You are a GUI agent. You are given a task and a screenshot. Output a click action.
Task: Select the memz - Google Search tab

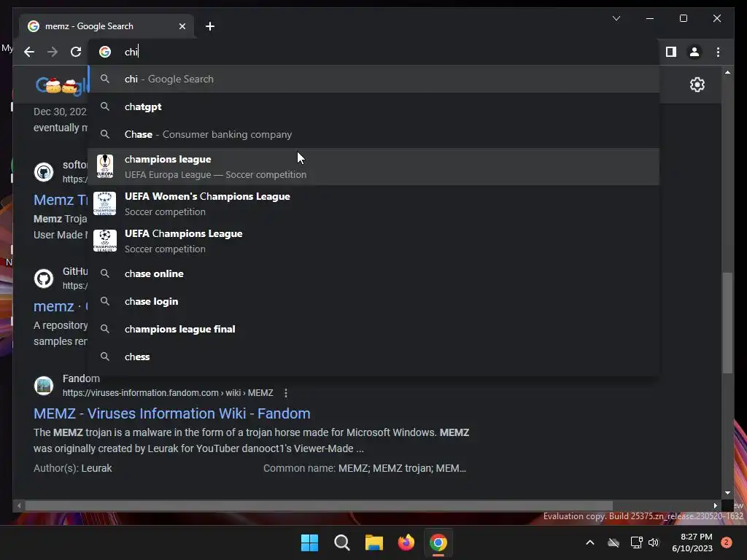107,26
